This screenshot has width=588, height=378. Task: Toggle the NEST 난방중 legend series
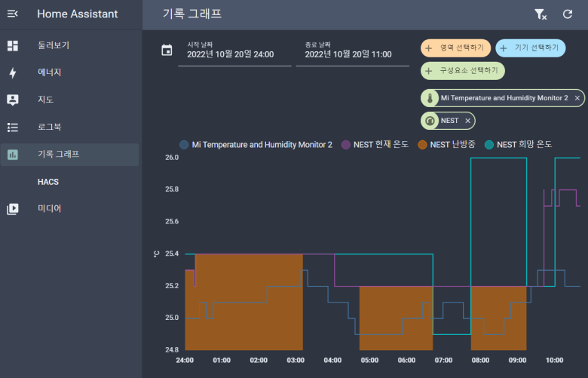pyautogui.click(x=446, y=145)
